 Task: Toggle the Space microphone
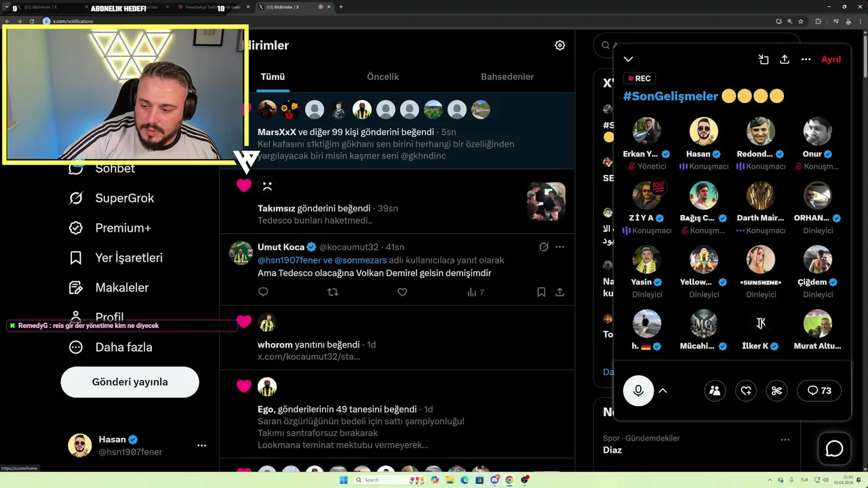(638, 390)
